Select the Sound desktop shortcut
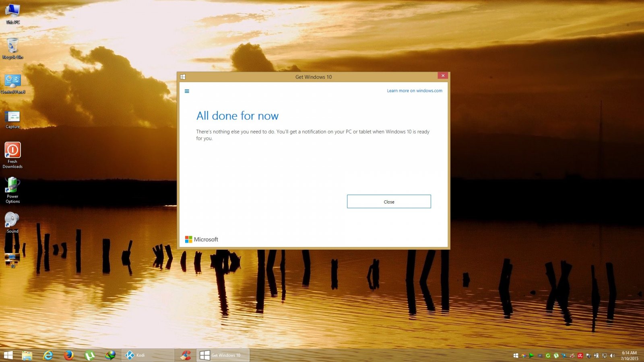This screenshot has height=362, width=644. click(x=12, y=222)
